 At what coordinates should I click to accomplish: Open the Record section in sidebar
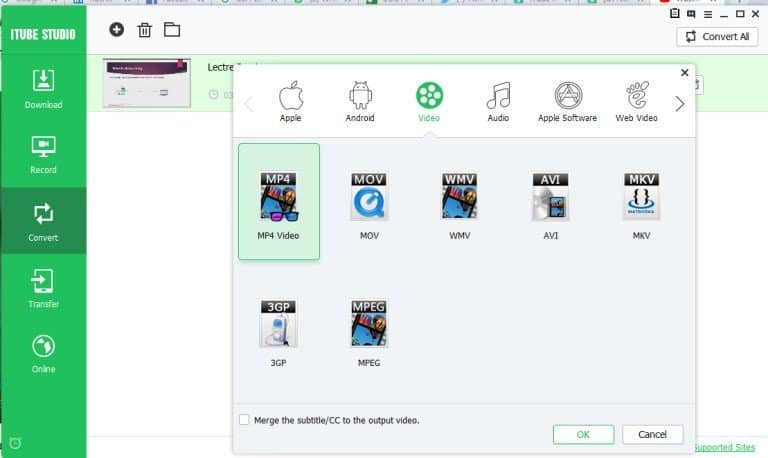click(x=43, y=155)
